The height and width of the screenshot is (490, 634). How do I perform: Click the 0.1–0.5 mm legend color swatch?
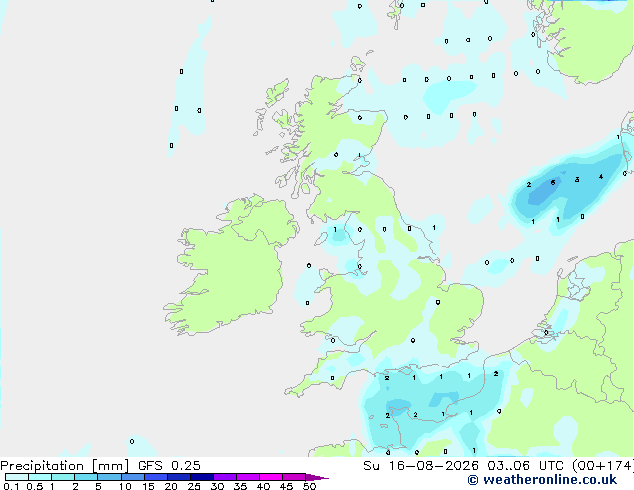[x=17, y=477]
